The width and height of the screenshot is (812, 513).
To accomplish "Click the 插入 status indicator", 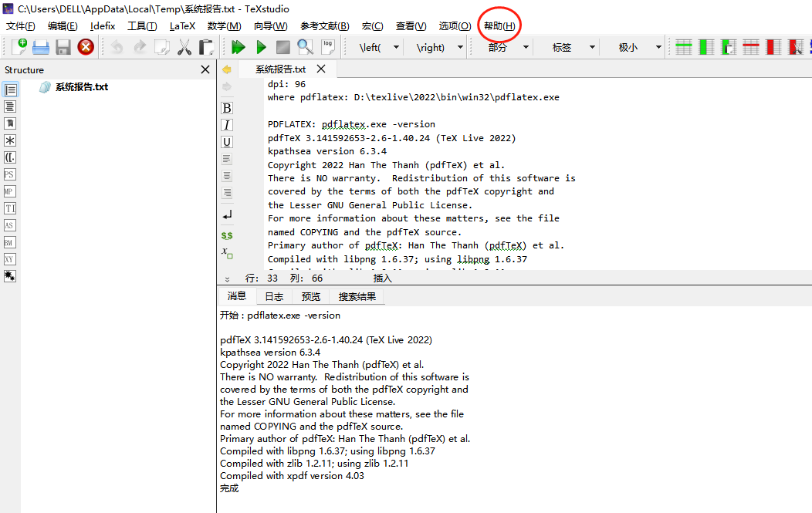I will pos(383,278).
